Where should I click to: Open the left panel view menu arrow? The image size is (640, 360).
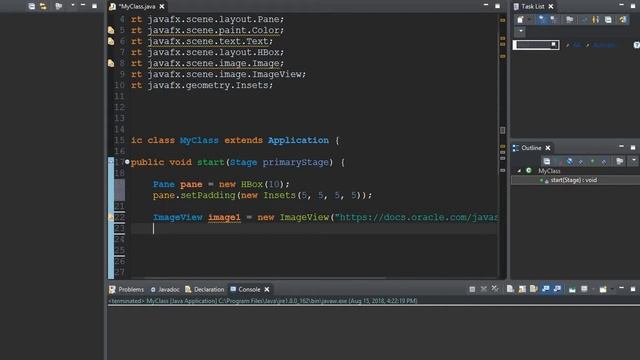(73, 6)
